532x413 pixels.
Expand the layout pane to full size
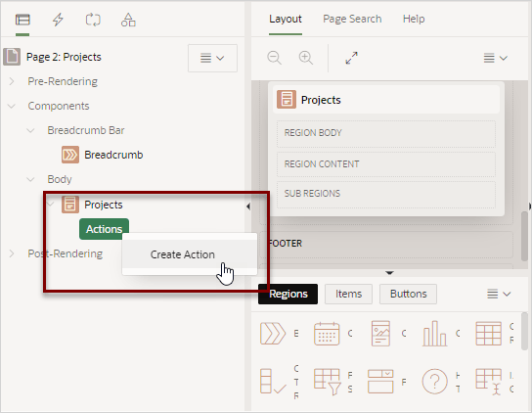point(351,58)
